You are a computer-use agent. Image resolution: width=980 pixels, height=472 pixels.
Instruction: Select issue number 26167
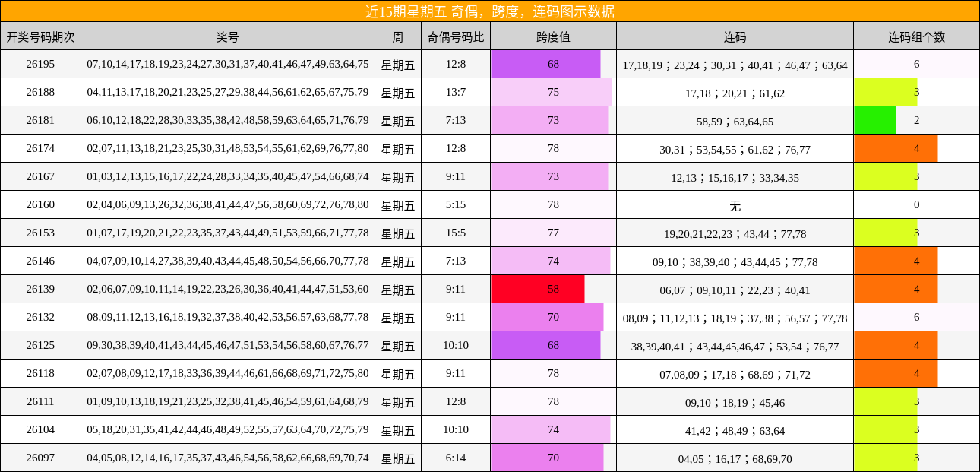[x=40, y=176]
